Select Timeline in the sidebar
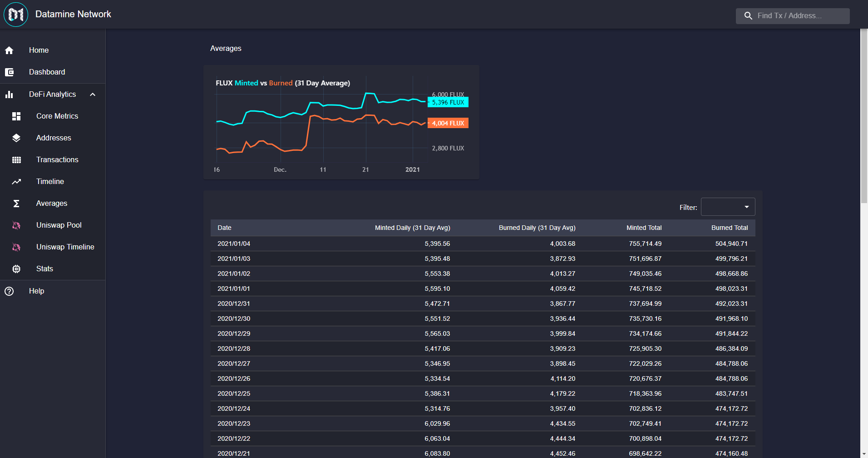The height and width of the screenshot is (458, 868). (53, 182)
